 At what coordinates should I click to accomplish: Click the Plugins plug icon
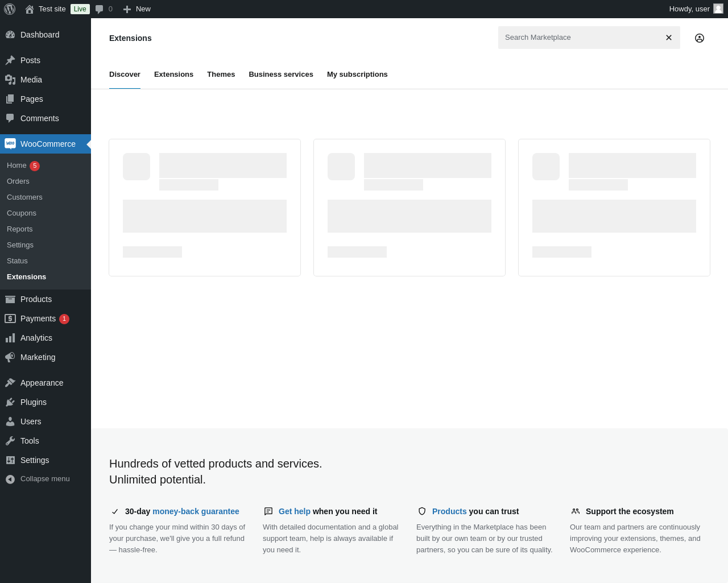(10, 402)
